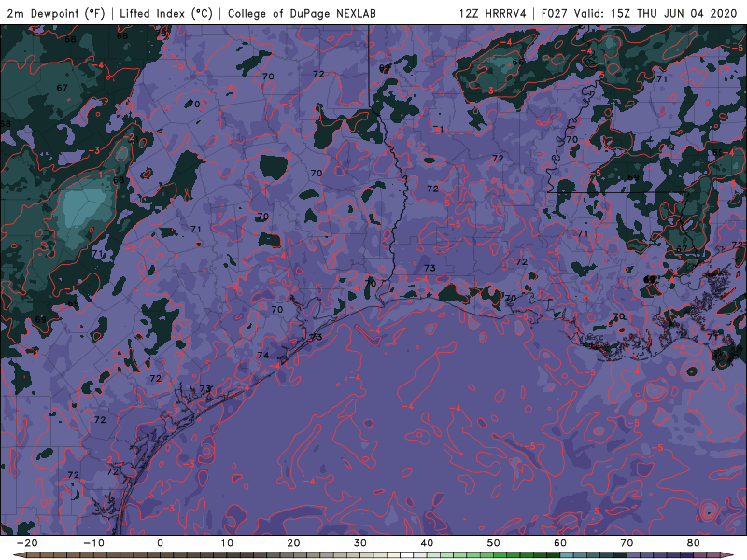Click the "F027 Valid: 15Z THU JUN 04 2020" text
The width and height of the screenshot is (747, 560).
tap(640, 13)
